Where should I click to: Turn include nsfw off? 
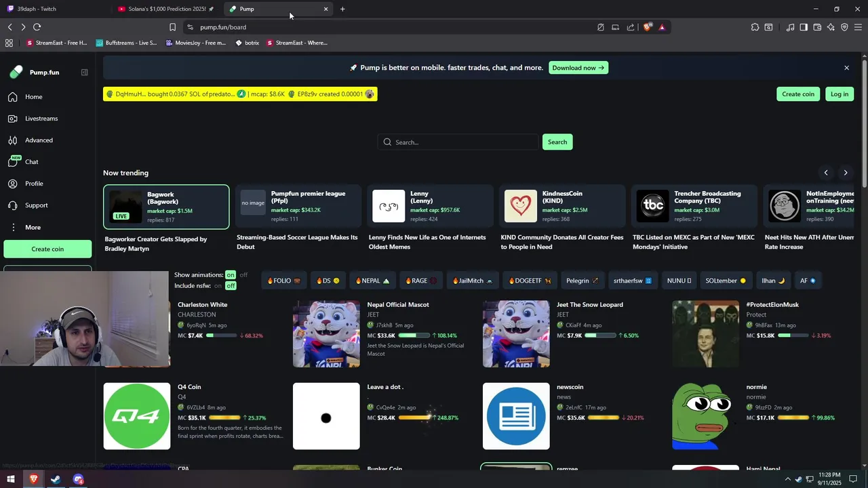231,285
